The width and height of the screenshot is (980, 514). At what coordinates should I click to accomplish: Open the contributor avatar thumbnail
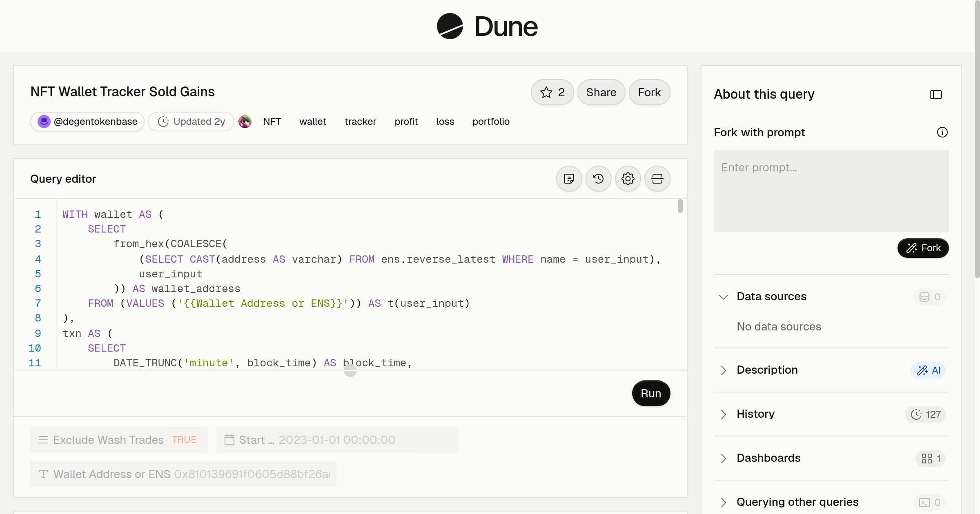tap(245, 122)
